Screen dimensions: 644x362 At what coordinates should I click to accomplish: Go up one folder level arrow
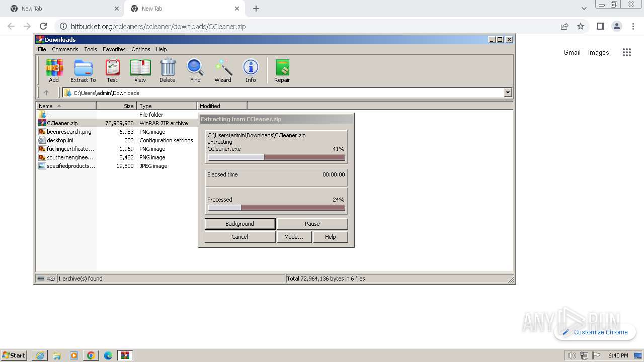[x=46, y=93]
